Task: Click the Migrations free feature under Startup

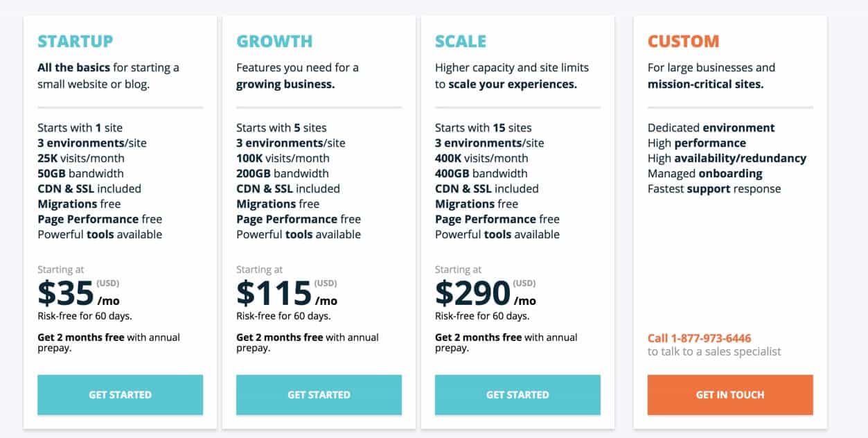Action: (80, 204)
